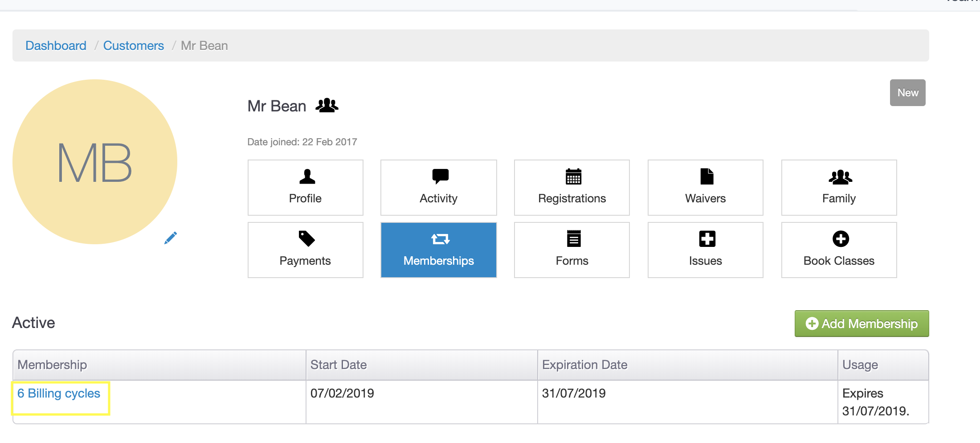Open the Waivers document tile
980x443 pixels.
(x=705, y=188)
